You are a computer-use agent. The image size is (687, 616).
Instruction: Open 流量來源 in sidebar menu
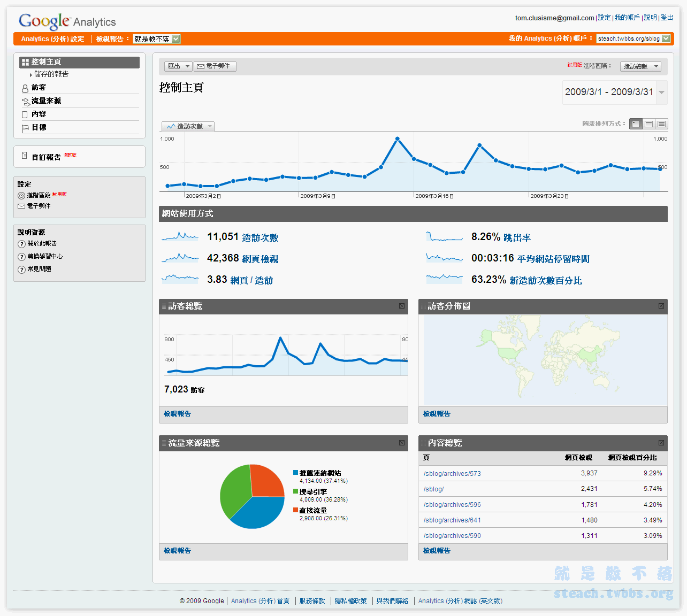point(46,101)
